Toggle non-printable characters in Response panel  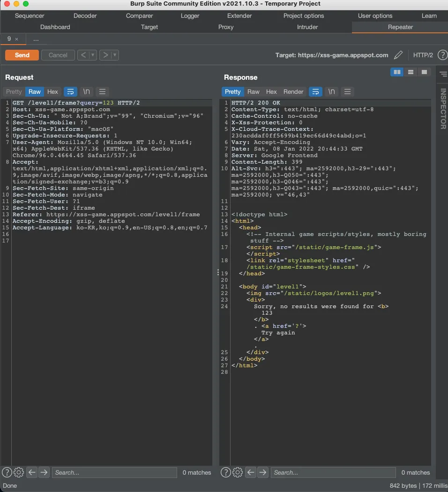pyautogui.click(x=331, y=91)
